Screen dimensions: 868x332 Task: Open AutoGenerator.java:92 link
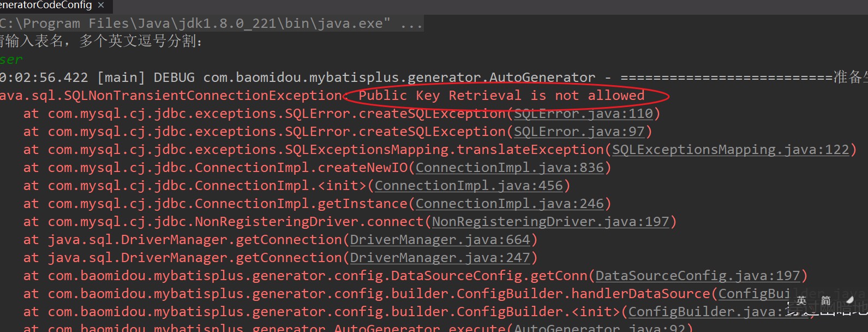[x=600, y=328]
